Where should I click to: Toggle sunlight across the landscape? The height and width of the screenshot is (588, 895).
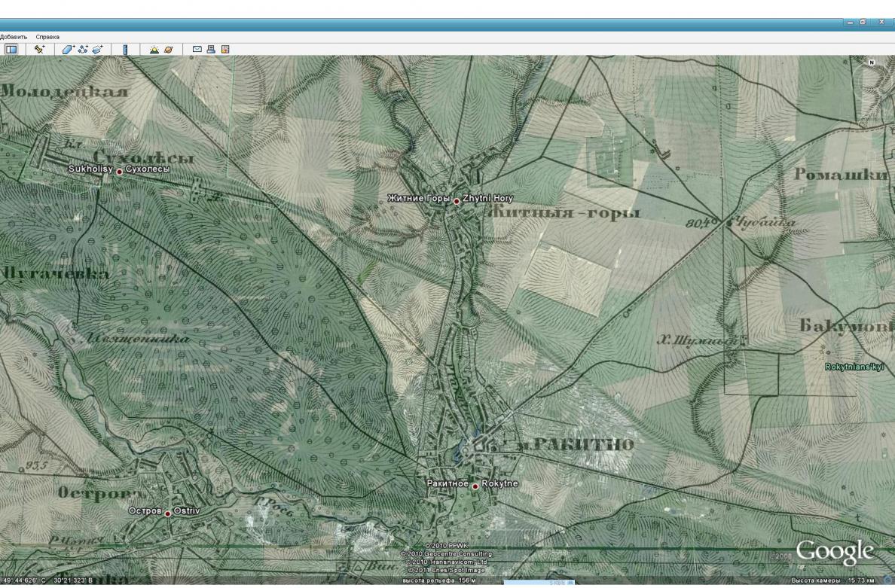coord(154,50)
